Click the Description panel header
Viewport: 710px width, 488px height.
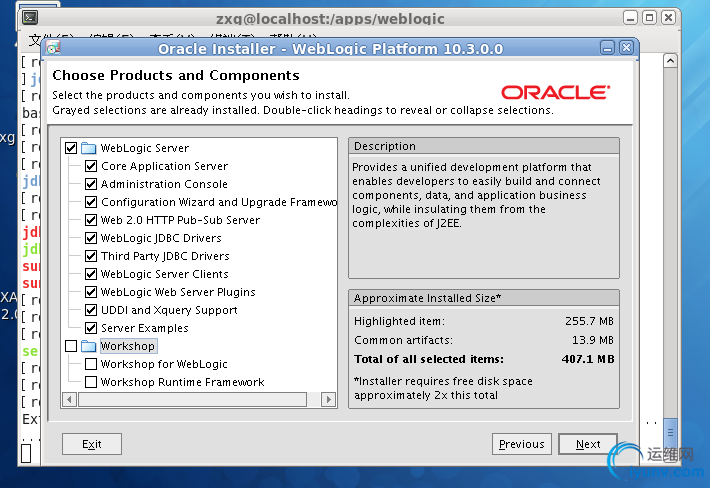(x=484, y=146)
